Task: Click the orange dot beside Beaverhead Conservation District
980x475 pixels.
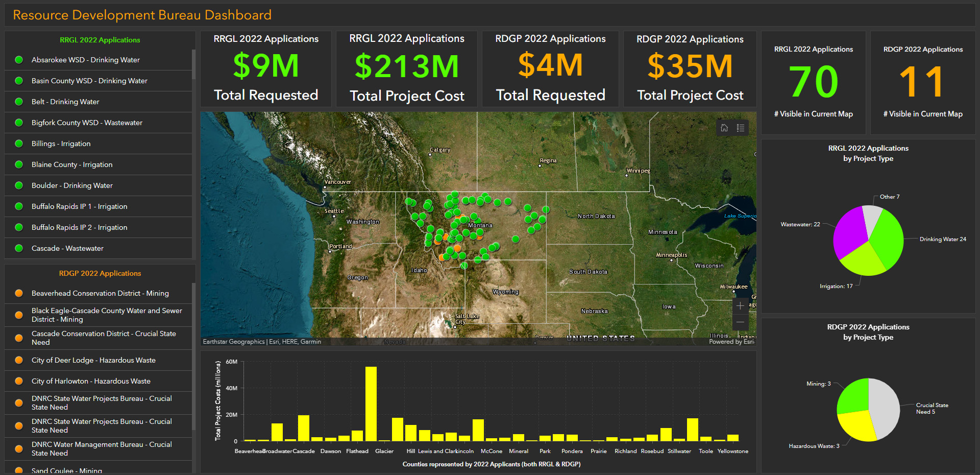Action: coord(19,293)
